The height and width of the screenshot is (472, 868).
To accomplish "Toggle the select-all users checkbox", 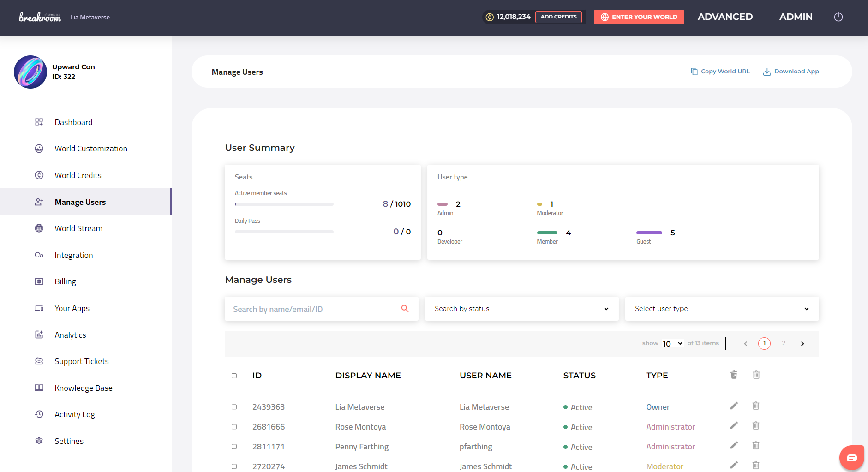I will (234, 376).
